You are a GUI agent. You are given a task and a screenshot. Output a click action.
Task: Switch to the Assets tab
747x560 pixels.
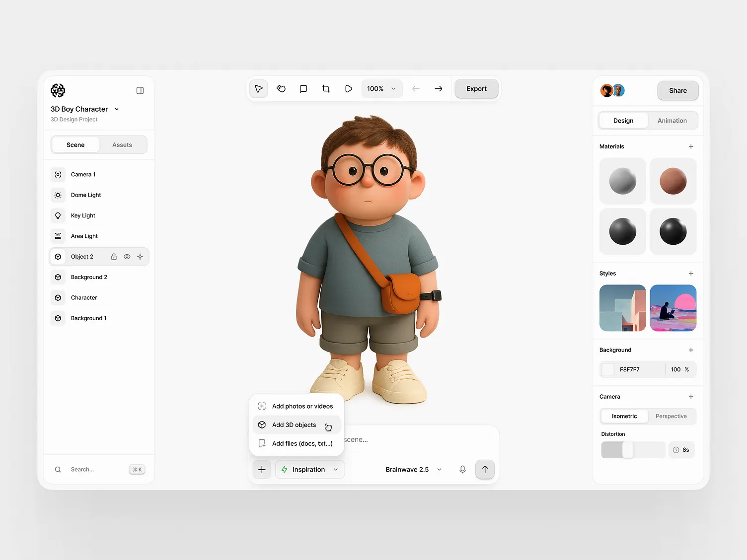coord(122,145)
